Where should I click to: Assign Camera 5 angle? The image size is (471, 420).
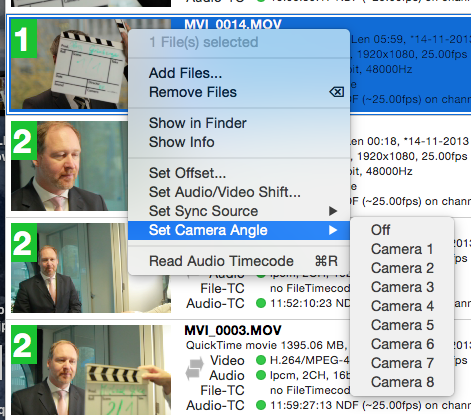[x=402, y=325]
